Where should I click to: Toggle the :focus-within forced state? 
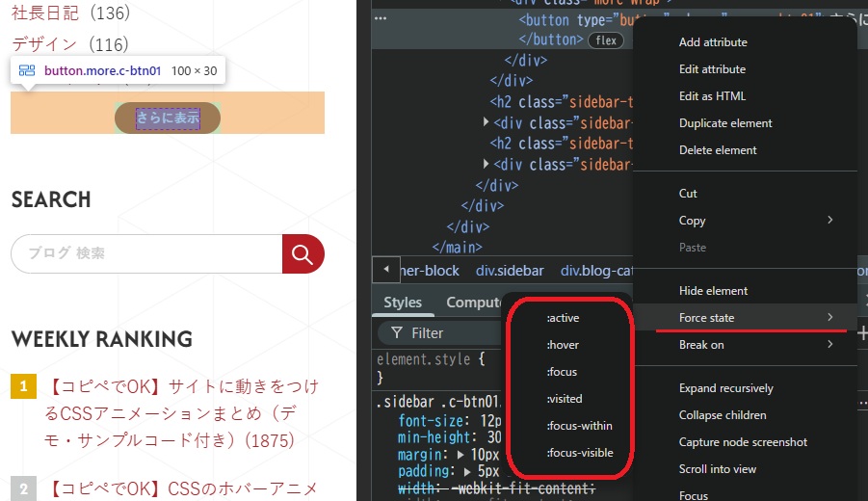(x=580, y=426)
